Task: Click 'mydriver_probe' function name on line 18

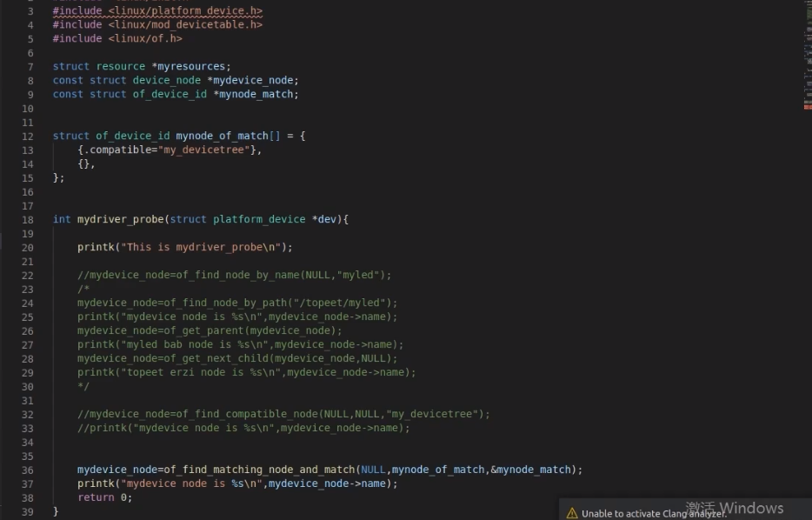Action: (x=121, y=219)
